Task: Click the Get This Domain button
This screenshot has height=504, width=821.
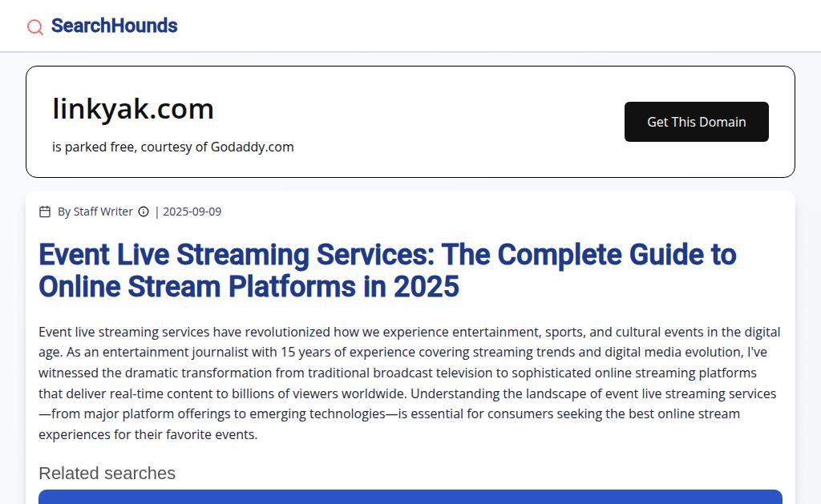Action: [697, 122]
